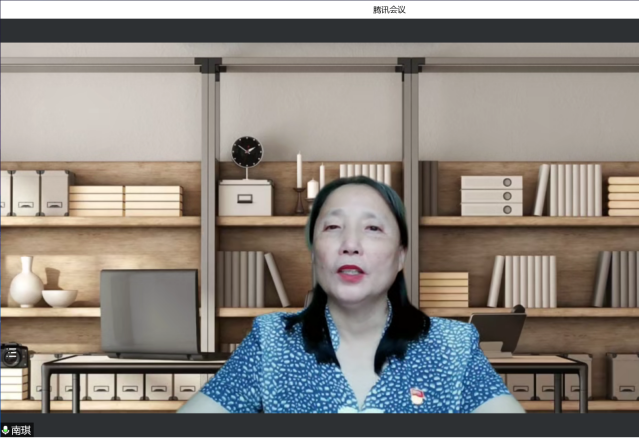
Task: Click the grey storage boxes on top-right shelf
Action: [x=491, y=195]
